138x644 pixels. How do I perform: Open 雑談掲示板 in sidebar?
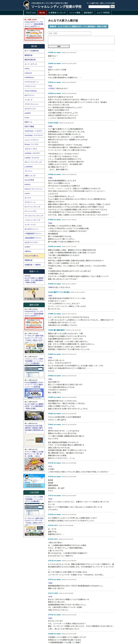pyautogui.click(x=34, y=55)
